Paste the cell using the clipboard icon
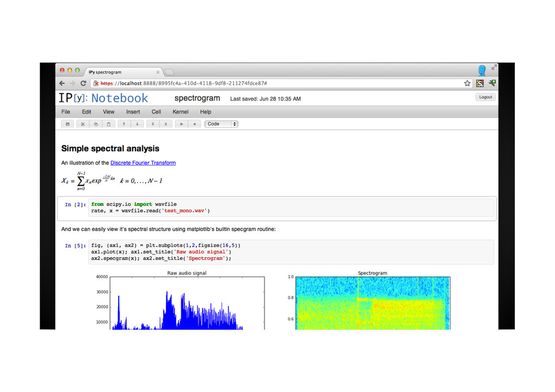Screen dimensions: 555x392 point(108,124)
